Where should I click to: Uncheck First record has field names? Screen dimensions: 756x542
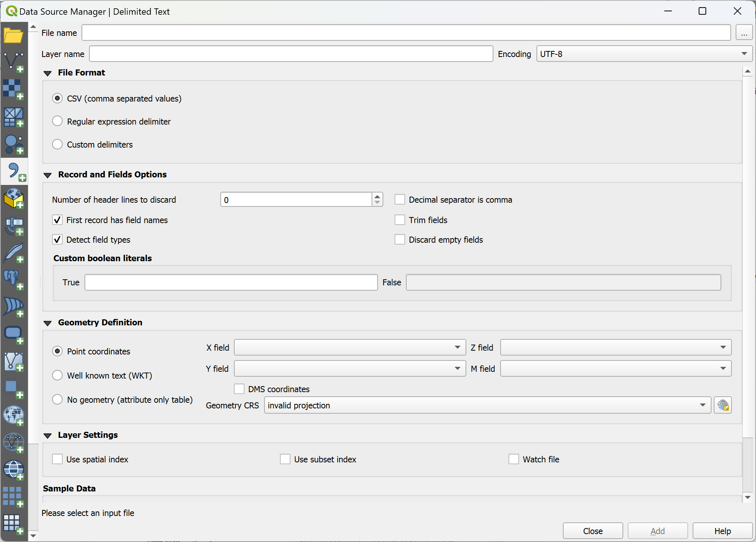click(x=57, y=220)
